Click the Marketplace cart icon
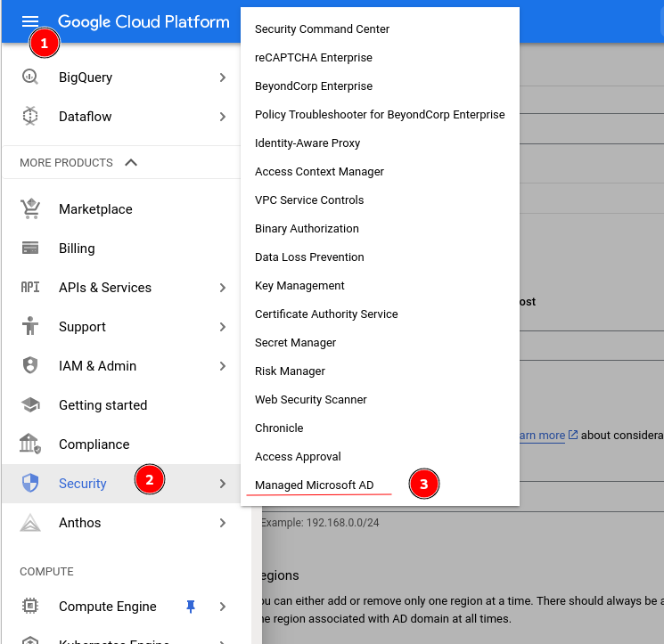The width and height of the screenshot is (664, 644). (30, 208)
